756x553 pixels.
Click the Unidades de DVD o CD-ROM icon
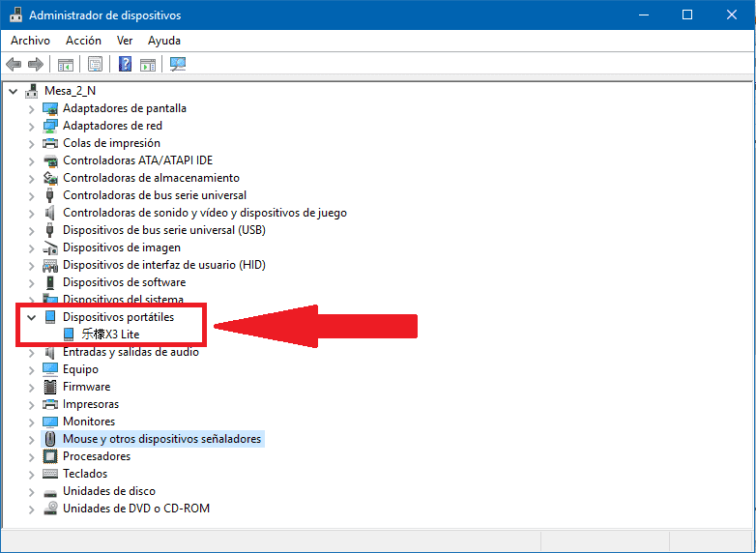click(x=50, y=509)
